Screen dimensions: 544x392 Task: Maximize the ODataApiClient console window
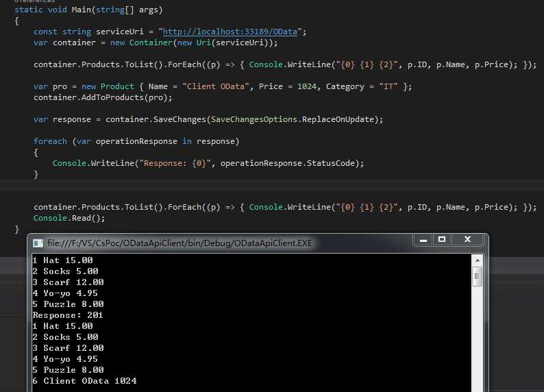[x=442, y=239]
